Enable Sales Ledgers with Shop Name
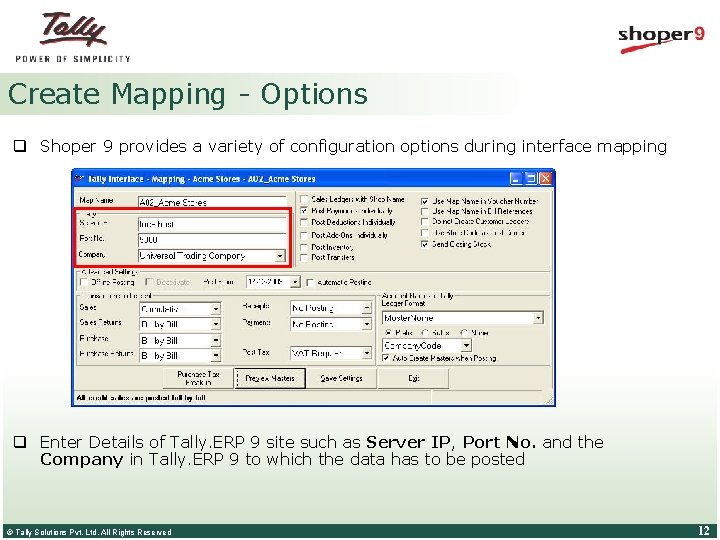The height and width of the screenshot is (540, 720). pos(304,199)
